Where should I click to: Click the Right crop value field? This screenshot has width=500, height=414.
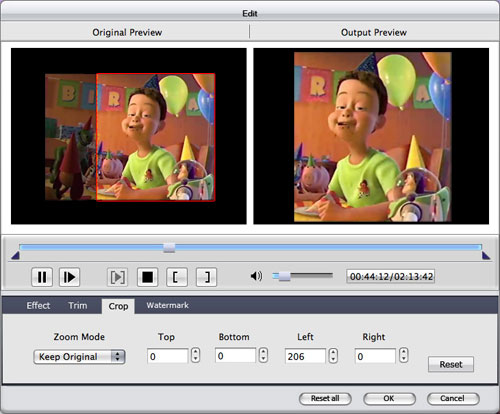coord(375,356)
